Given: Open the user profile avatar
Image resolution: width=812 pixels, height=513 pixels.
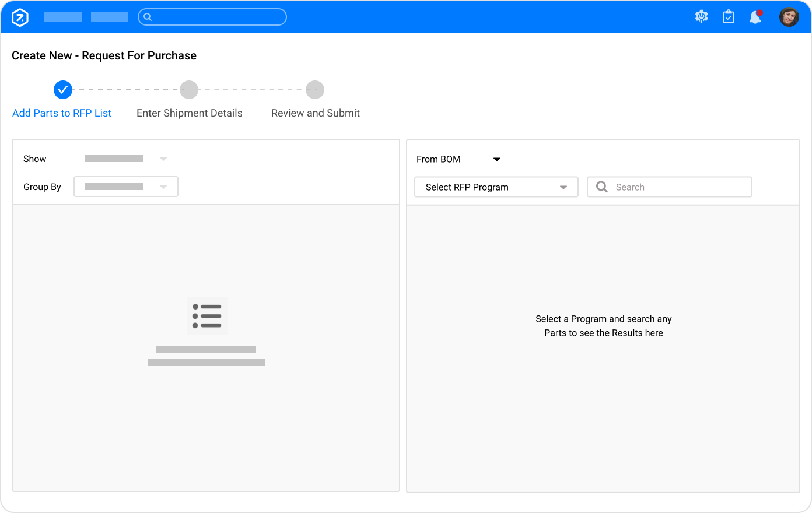Looking at the screenshot, I should pyautogui.click(x=789, y=17).
